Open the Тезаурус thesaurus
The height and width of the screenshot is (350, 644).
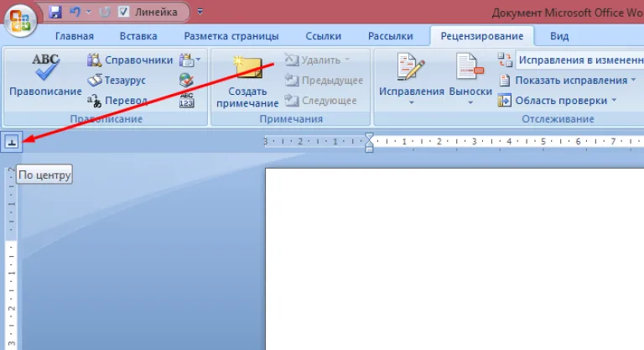pos(117,81)
